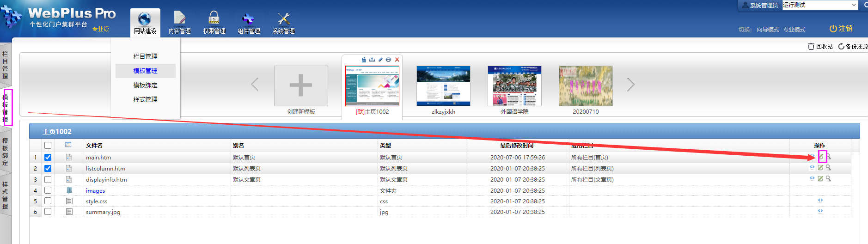
Task: Select the 外国语学院 template thumbnail
Action: [514, 86]
